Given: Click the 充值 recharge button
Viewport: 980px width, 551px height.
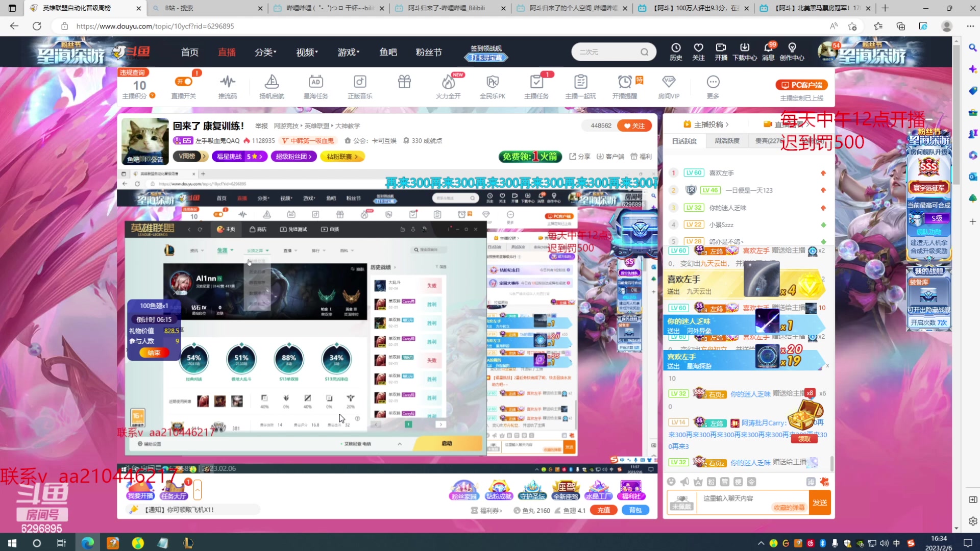Looking at the screenshot, I should click(x=603, y=510).
